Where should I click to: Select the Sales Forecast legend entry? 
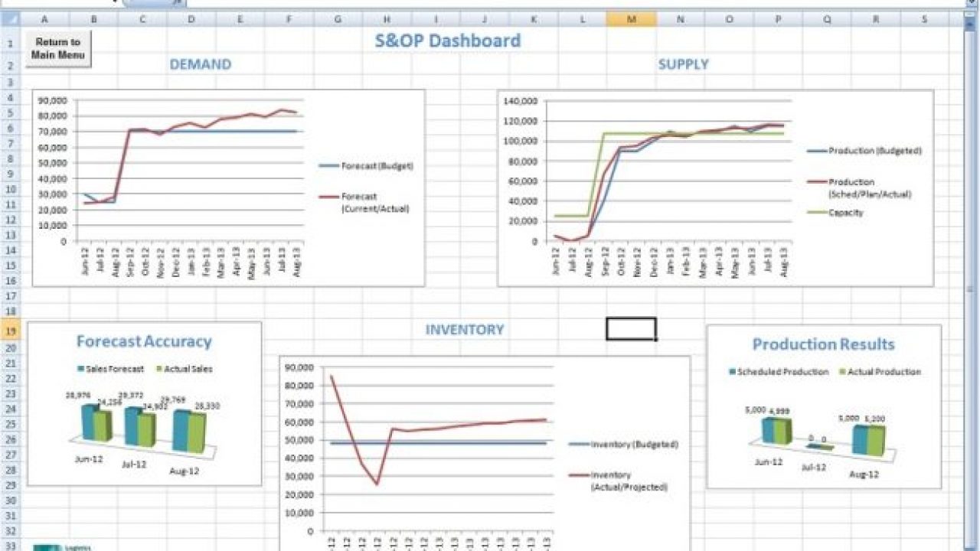point(110,369)
